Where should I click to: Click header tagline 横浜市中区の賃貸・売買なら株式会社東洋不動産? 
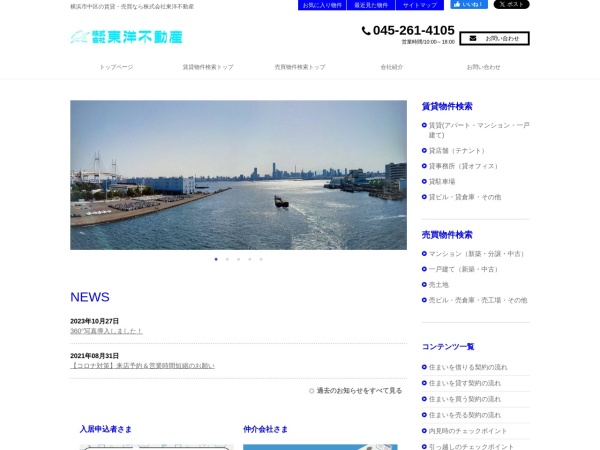[132, 7]
